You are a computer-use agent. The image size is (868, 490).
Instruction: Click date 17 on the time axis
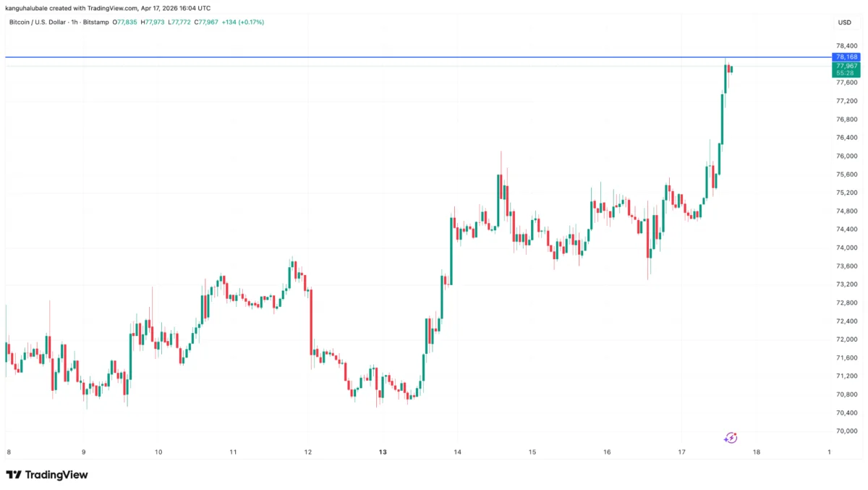(x=681, y=452)
